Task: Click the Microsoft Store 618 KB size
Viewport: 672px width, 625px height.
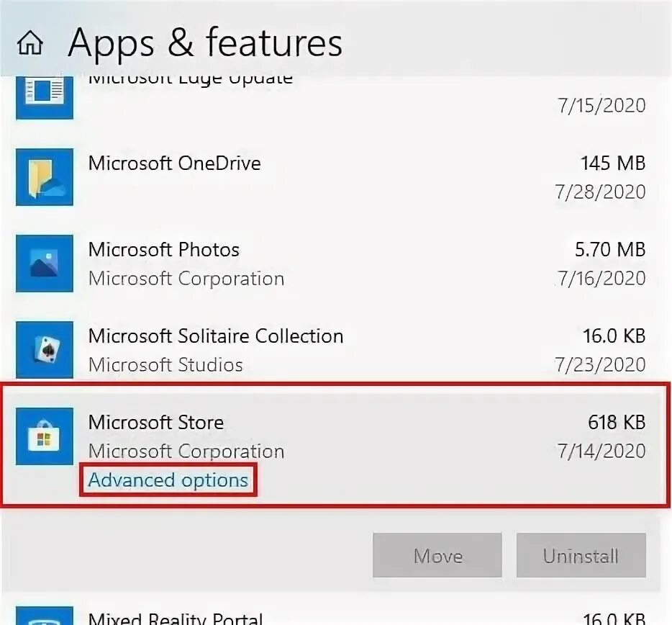Action: coord(616,423)
